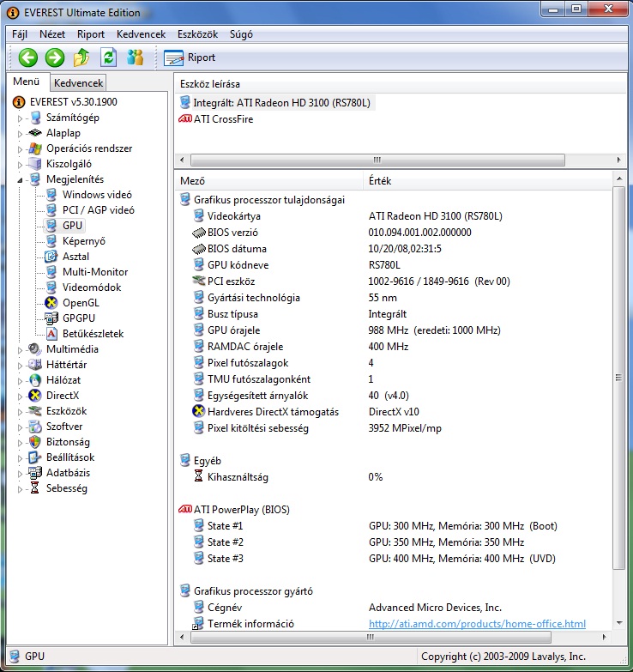Screen dimensions: 633x672
Task: Expand the Háttértár tree node
Action: point(20,365)
